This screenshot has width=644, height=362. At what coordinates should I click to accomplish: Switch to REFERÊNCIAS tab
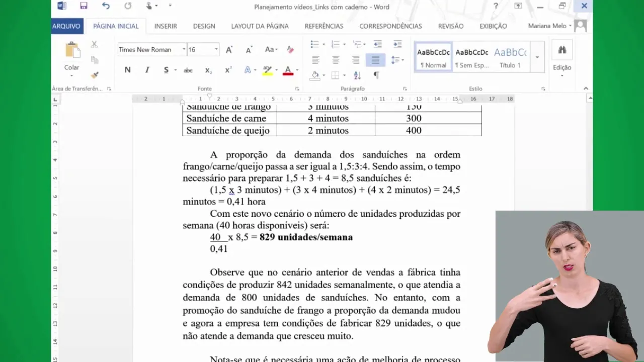click(324, 26)
